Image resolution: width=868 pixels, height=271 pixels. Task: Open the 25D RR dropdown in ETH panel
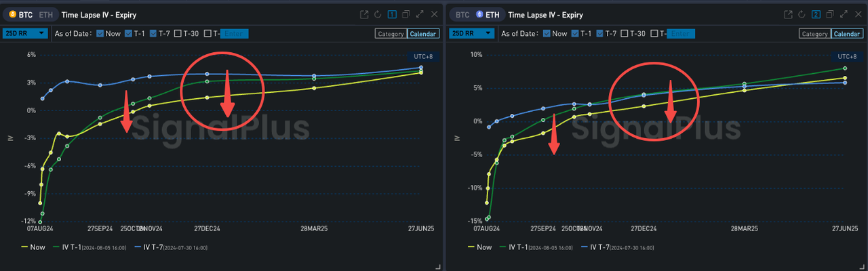[x=470, y=33]
